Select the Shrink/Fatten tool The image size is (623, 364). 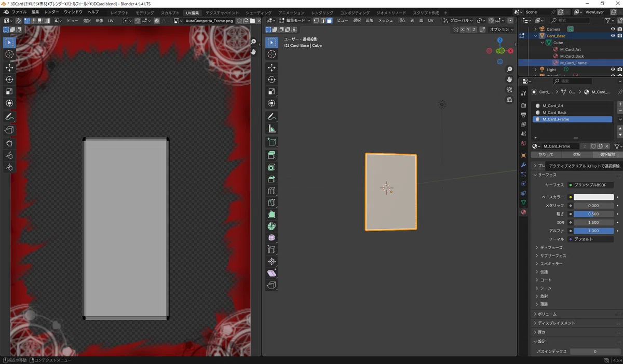tap(272, 262)
